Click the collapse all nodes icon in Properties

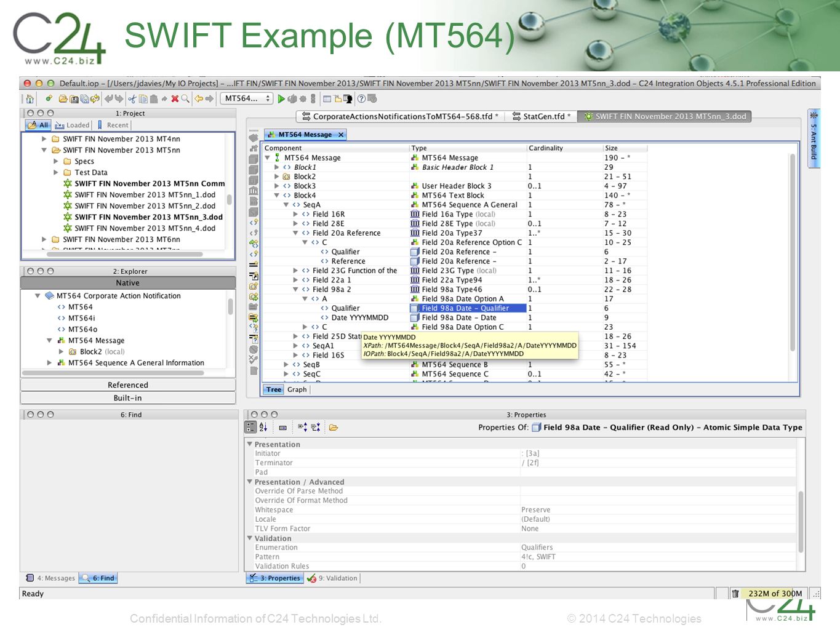tap(316, 427)
